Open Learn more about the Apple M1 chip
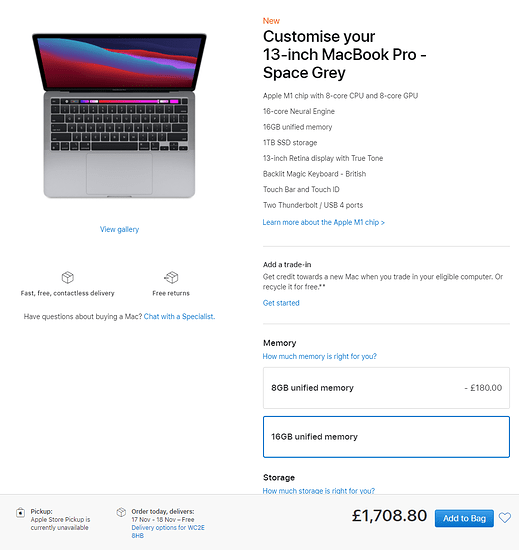The image size is (519, 550). (x=323, y=222)
